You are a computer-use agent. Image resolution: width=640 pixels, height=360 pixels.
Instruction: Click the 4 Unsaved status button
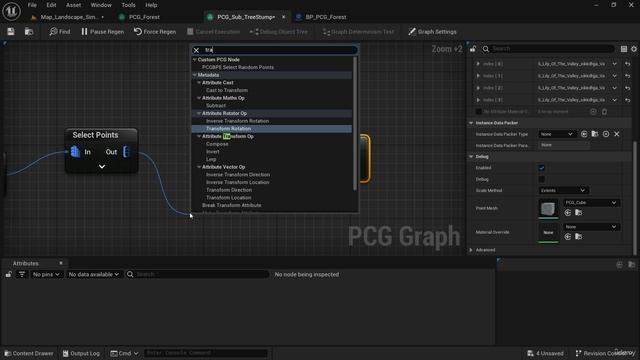[x=545, y=353]
